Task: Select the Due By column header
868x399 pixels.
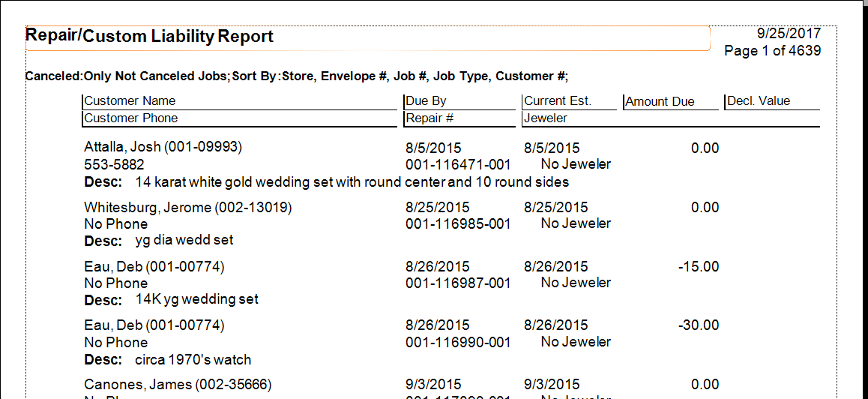Action: 426,101
